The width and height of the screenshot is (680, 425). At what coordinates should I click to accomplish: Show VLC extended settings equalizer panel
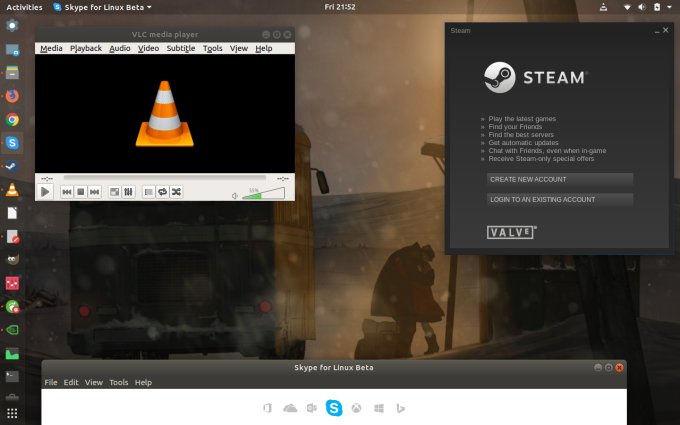(129, 191)
